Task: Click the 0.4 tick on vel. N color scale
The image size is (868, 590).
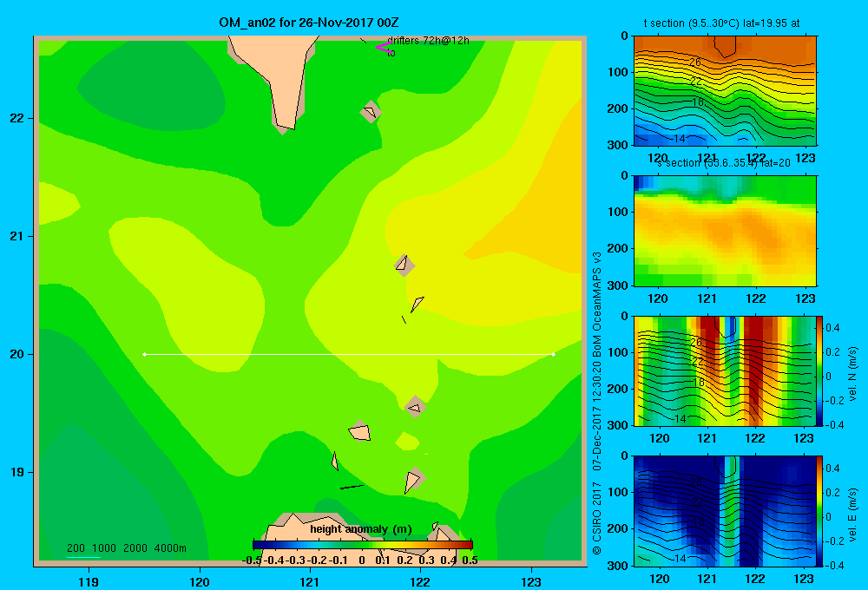Action: (832, 328)
